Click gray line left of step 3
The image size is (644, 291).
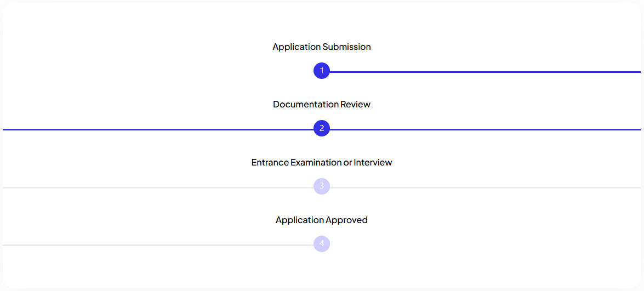[x=158, y=187]
